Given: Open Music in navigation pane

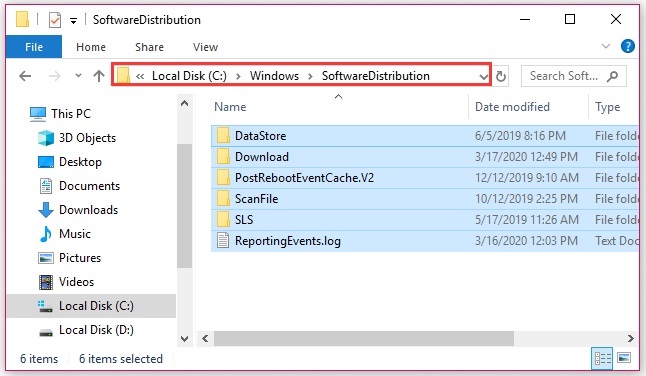Looking at the screenshot, I should tap(64, 234).
